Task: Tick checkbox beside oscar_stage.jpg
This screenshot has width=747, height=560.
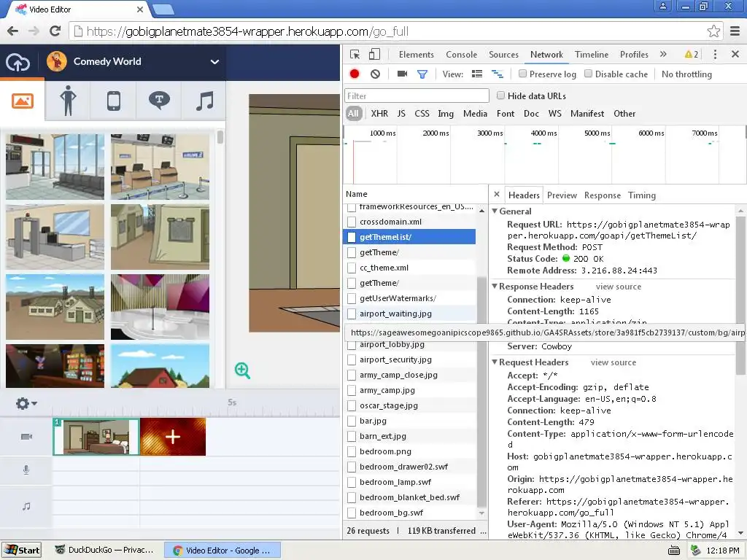Action: click(x=352, y=405)
